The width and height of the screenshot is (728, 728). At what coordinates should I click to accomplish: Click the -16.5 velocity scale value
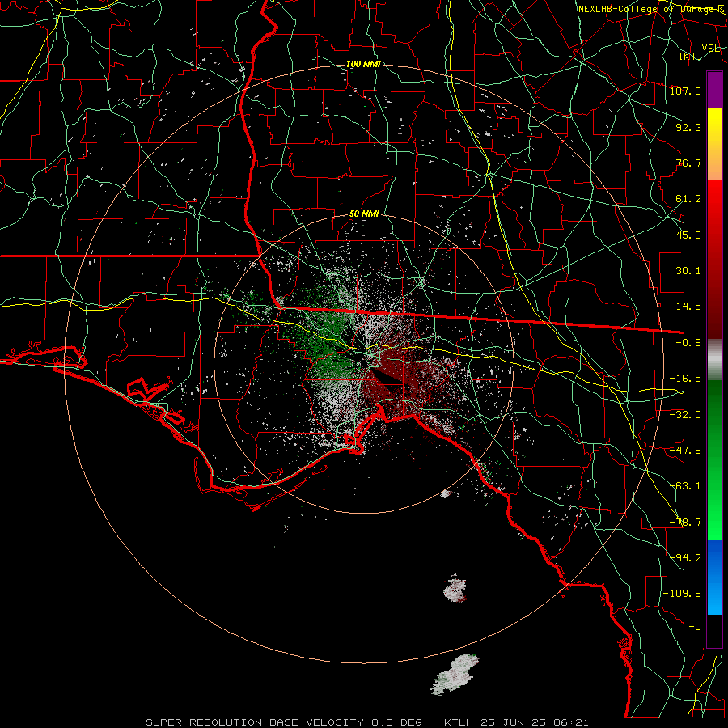pos(685,379)
